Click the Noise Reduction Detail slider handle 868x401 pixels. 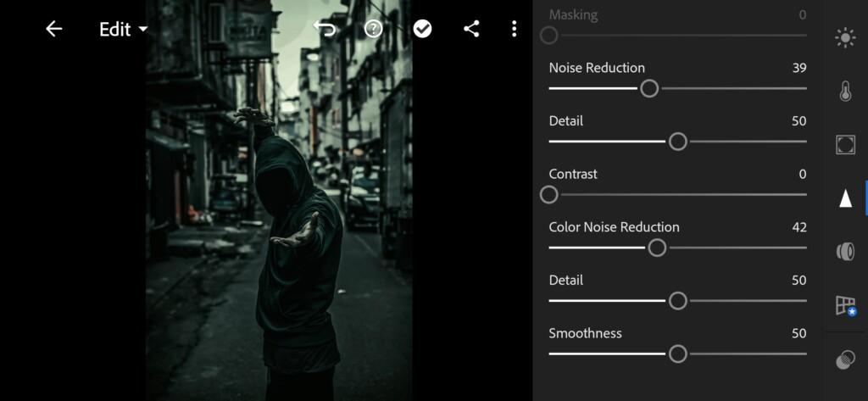677,142
